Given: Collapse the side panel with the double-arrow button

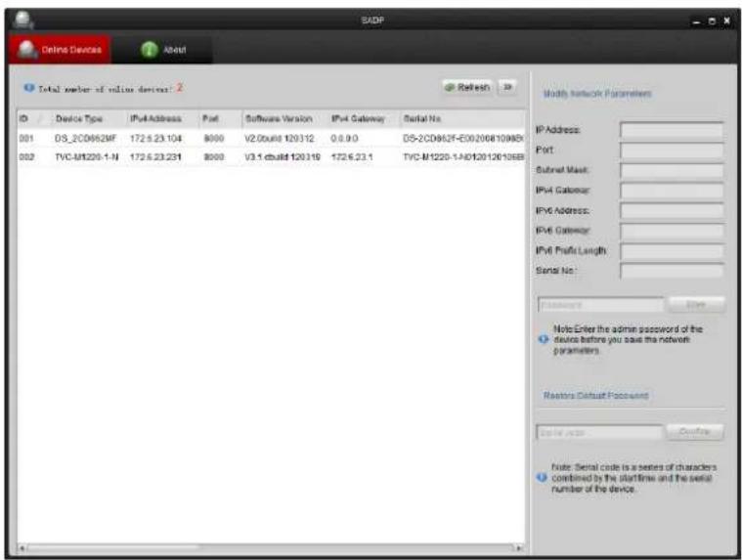Looking at the screenshot, I should pyautogui.click(x=507, y=87).
